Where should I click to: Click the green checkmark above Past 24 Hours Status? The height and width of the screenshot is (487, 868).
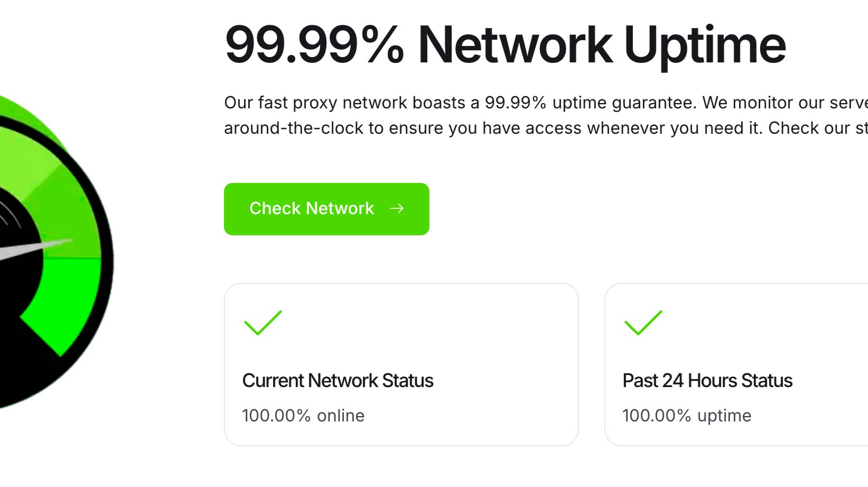643,323
